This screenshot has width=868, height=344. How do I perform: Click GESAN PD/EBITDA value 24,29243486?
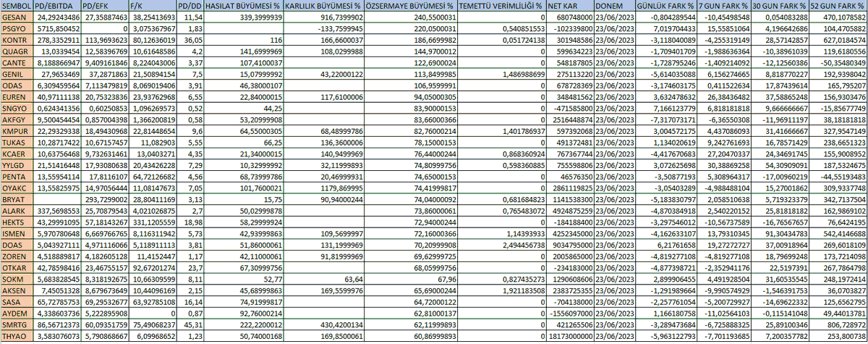tap(58, 16)
